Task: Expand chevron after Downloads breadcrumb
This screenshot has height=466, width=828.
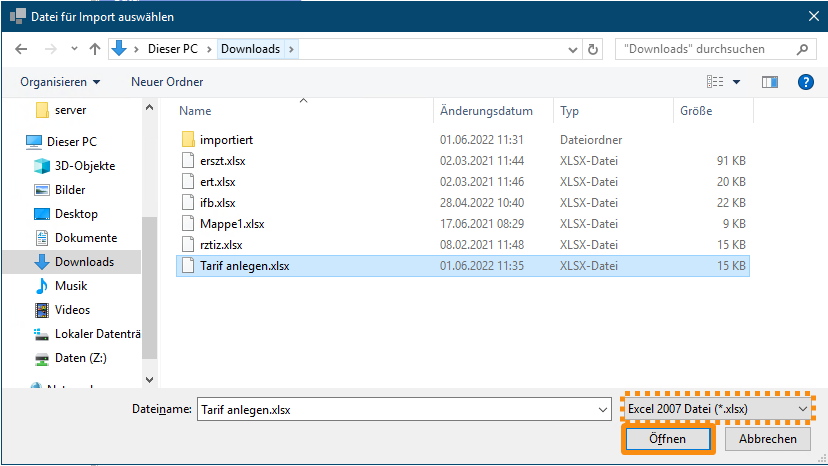Action: pyautogui.click(x=291, y=49)
